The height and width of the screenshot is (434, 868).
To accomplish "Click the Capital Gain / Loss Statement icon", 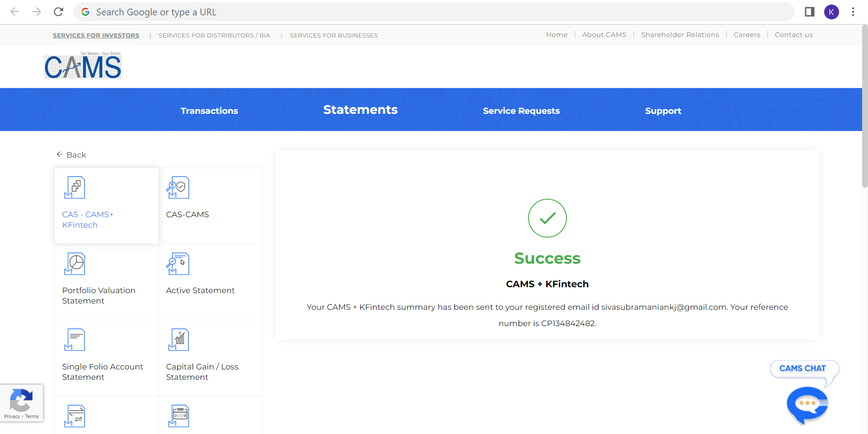I will 179,340.
